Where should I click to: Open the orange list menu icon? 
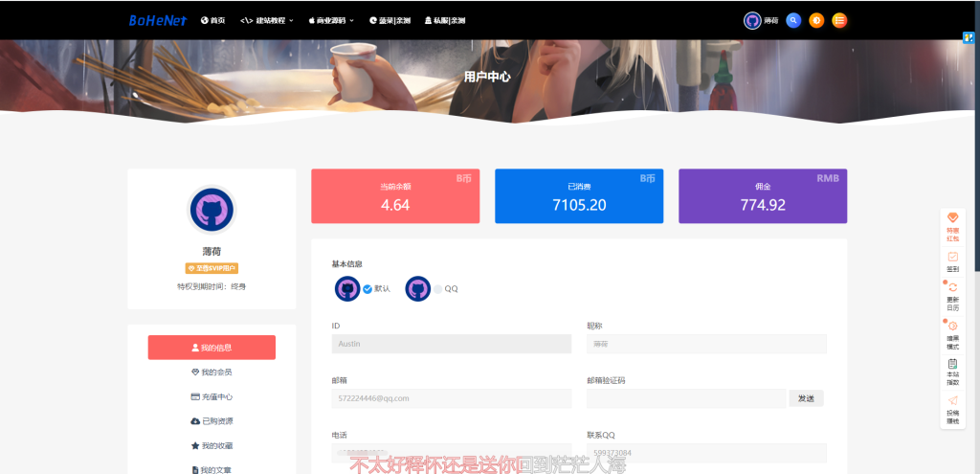point(839,21)
